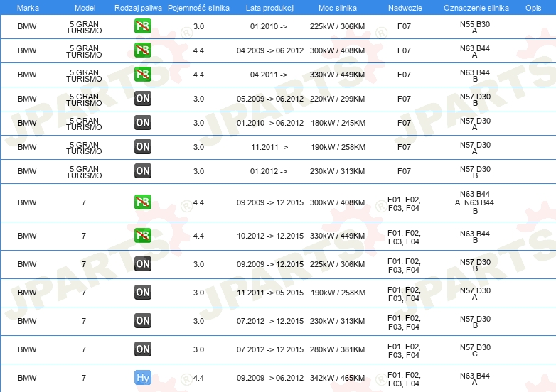Click the ON diesel icon in the 220kW / 299KM row
Screen dimensions: 556x392
pyautogui.click(x=142, y=99)
